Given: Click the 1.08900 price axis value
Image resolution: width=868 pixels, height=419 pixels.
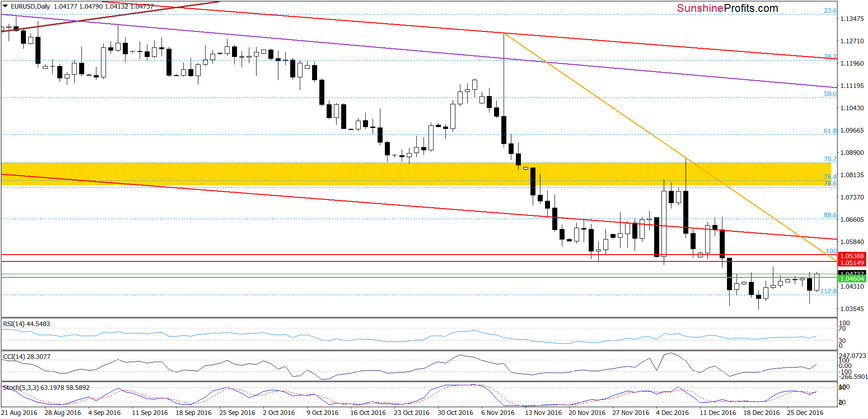Looking at the screenshot, I should point(852,153).
